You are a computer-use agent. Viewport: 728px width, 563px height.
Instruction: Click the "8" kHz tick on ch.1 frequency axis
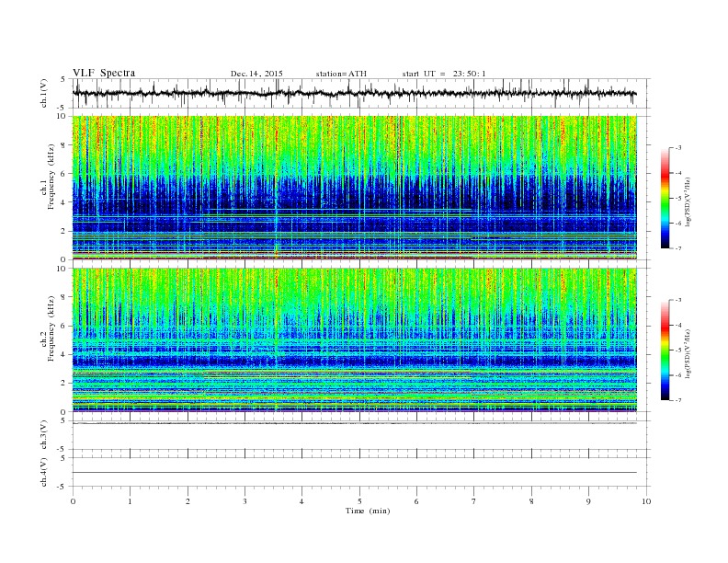pyautogui.click(x=63, y=145)
